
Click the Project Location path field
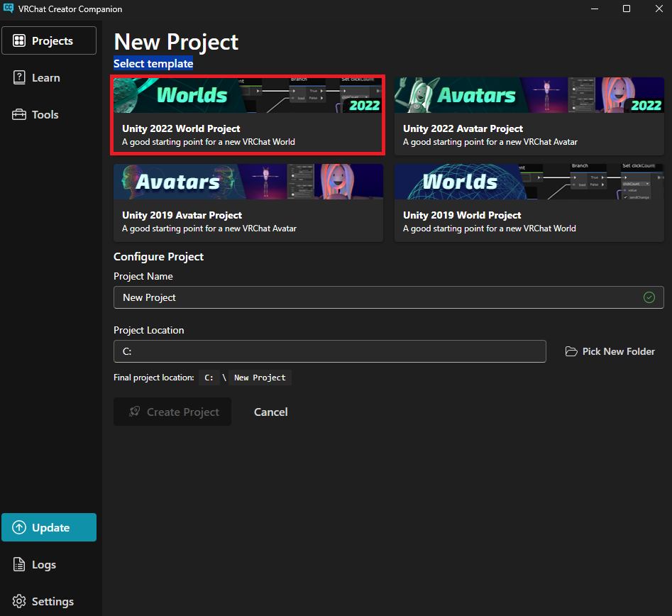329,351
